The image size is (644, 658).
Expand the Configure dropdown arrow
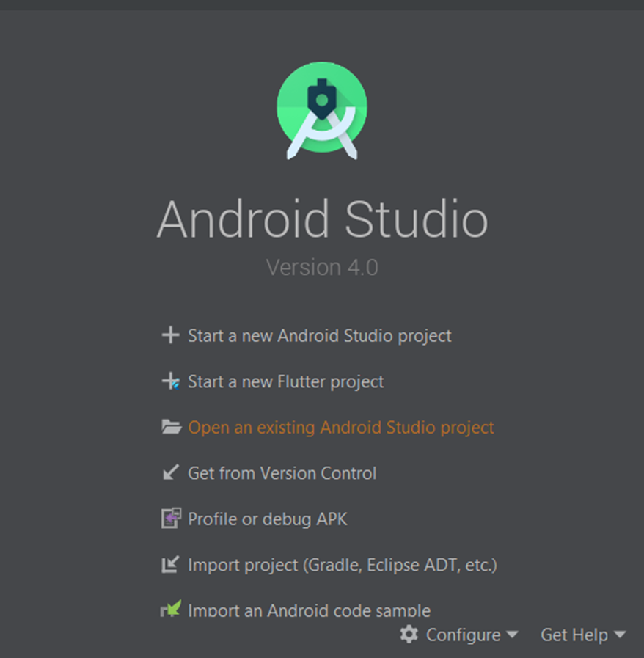[512, 635]
